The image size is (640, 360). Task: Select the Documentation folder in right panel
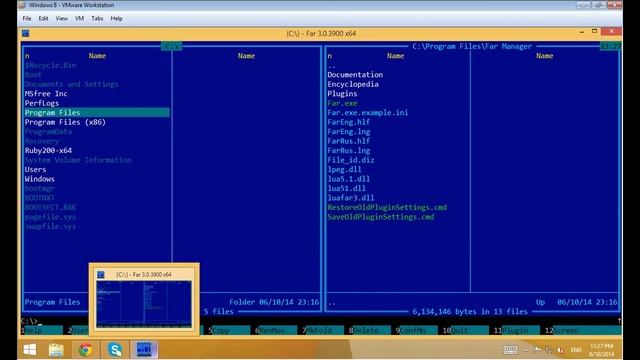[x=355, y=75]
